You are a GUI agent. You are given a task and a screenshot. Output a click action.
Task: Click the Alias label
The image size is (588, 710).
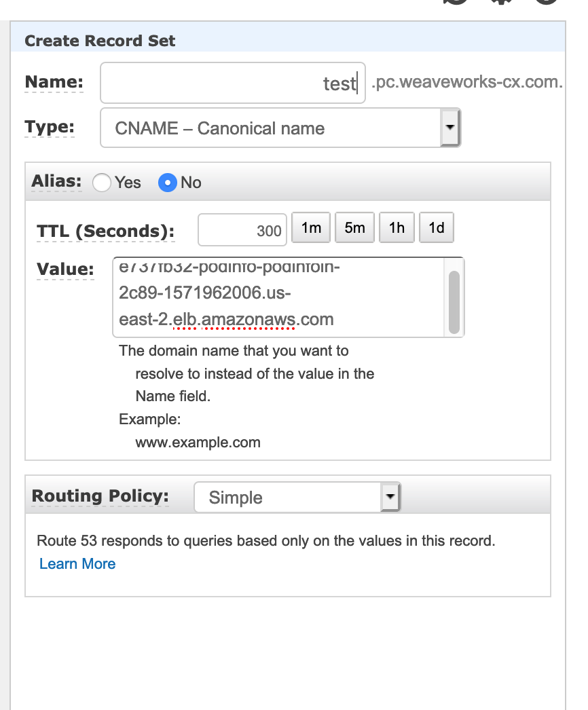click(56, 181)
